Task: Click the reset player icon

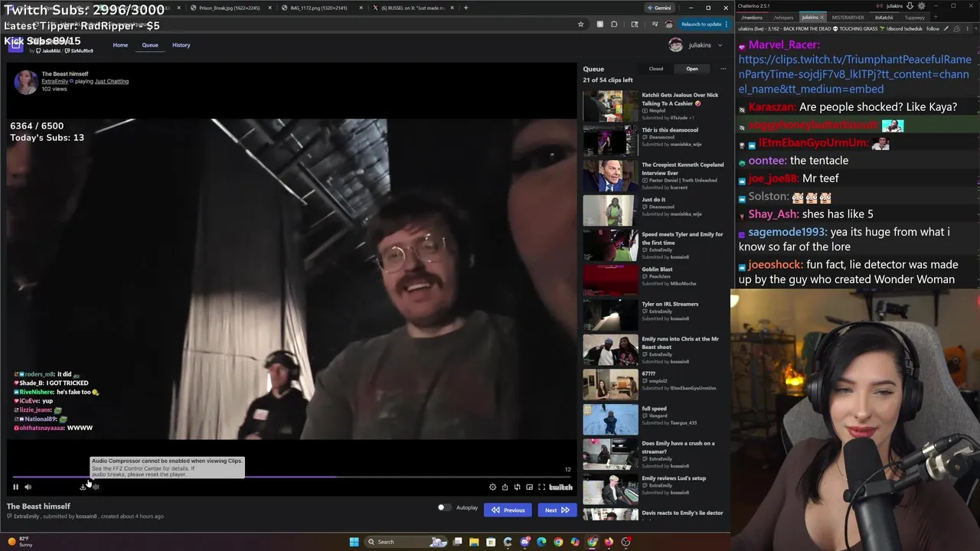Action: (x=517, y=487)
